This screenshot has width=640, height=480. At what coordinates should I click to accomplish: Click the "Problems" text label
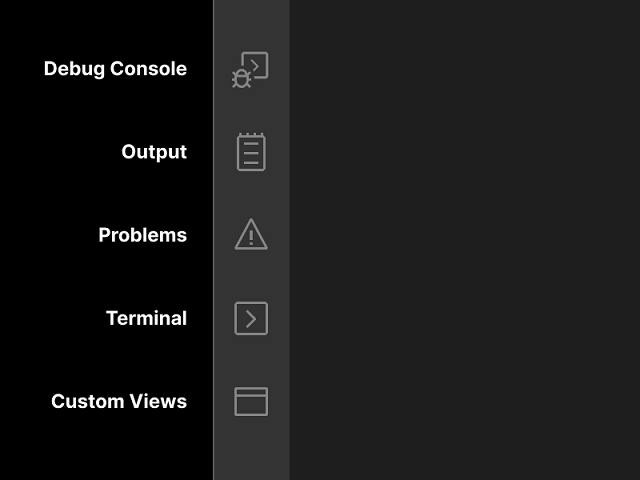pyautogui.click(x=142, y=235)
